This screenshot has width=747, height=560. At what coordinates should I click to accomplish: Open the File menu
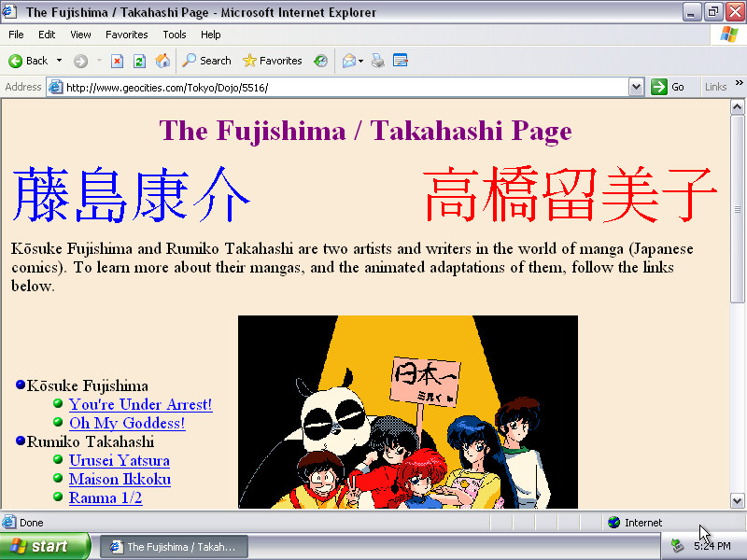(16, 35)
